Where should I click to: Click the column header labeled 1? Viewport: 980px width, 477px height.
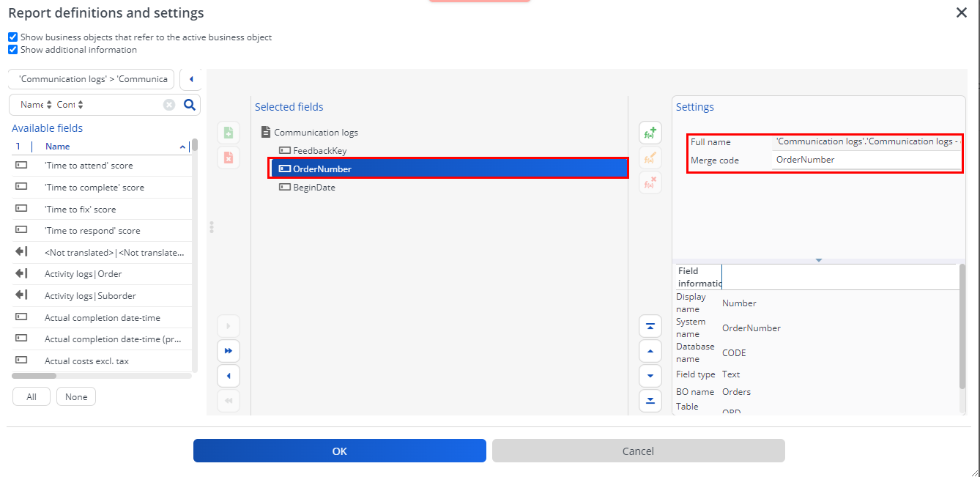tap(18, 147)
